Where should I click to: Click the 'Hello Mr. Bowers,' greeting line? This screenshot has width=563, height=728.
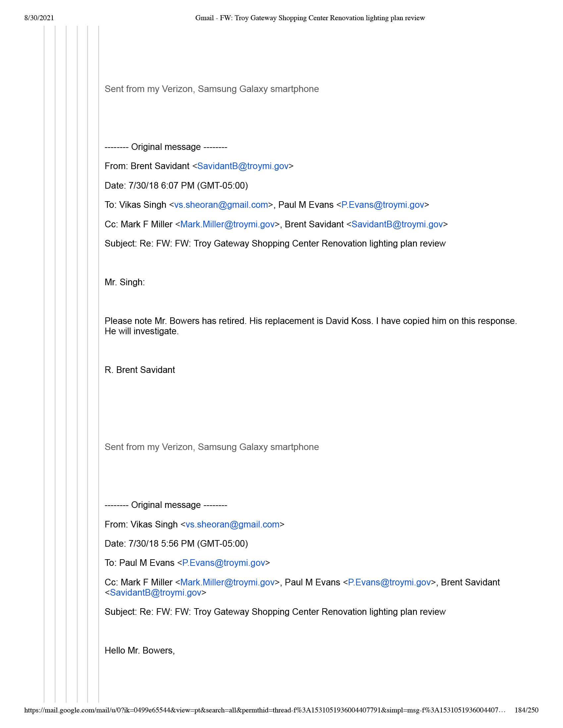point(139,650)
